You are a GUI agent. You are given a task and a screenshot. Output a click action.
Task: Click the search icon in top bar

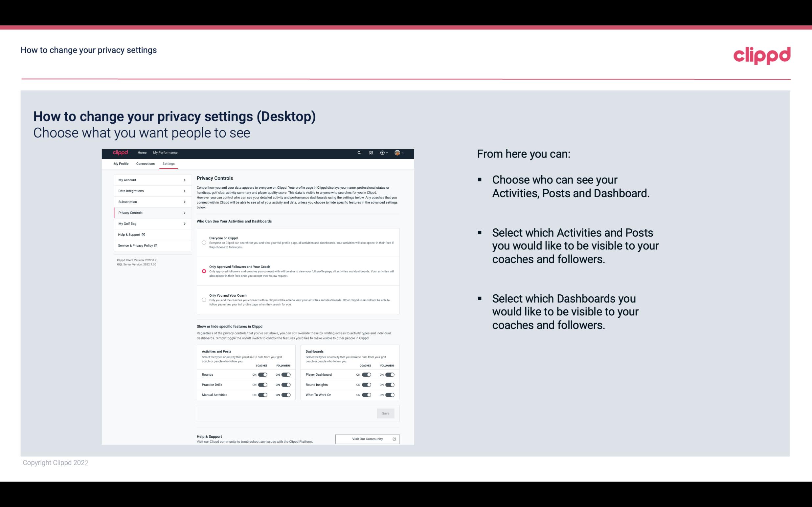[359, 153]
